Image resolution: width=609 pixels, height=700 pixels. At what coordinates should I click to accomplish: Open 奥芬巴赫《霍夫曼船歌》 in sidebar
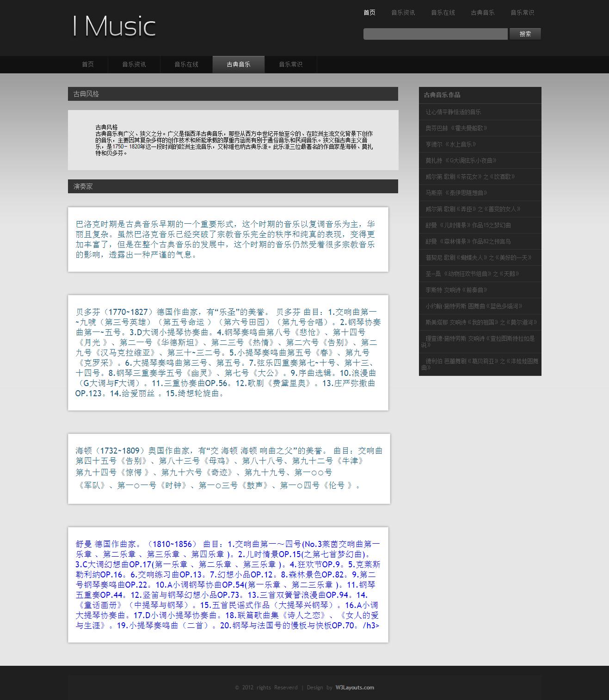[456, 128]
